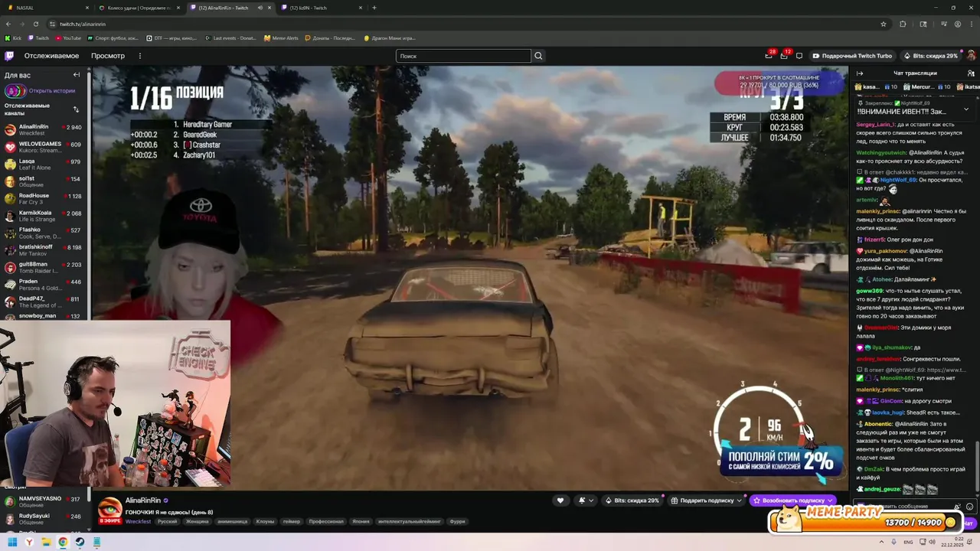Reload the page in the browser
Viewport: 980px width, 551px height.
tap(37, 24)
